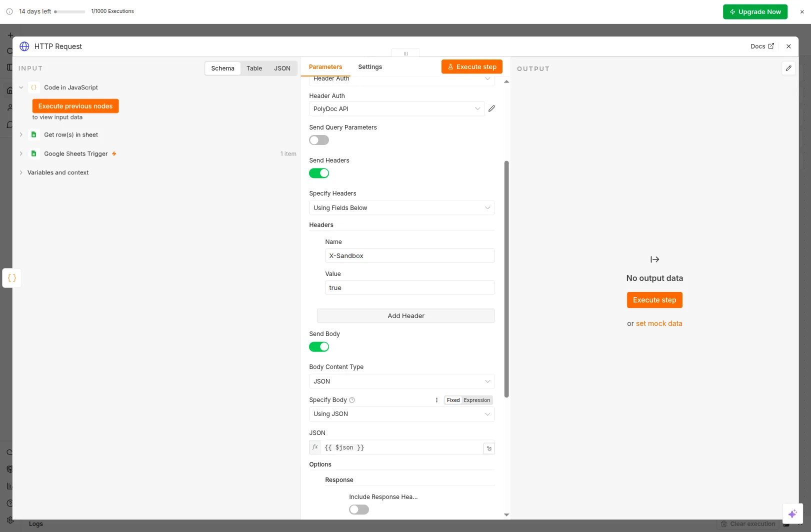
Task: Open Docs external link icon
Action: [771, 46]
